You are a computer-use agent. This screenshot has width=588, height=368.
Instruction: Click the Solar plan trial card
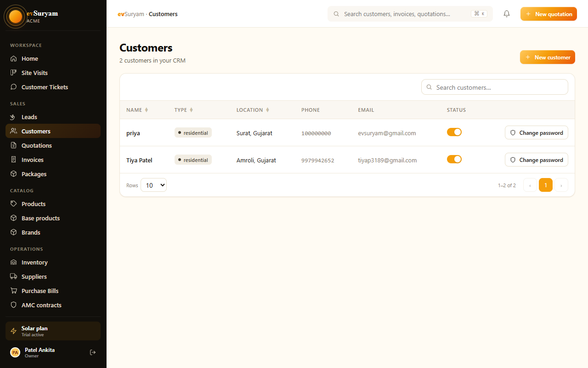[x=53, y=331]
